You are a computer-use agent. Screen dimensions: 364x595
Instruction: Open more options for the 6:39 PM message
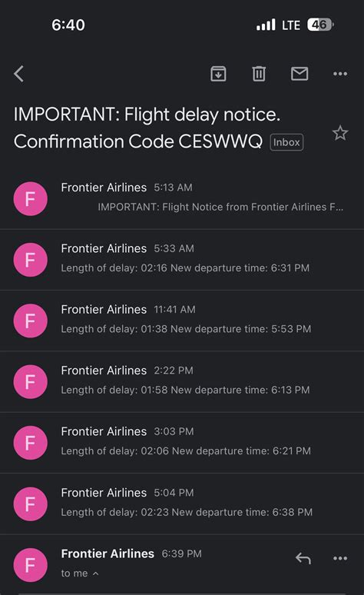click(x=340, y=558)
